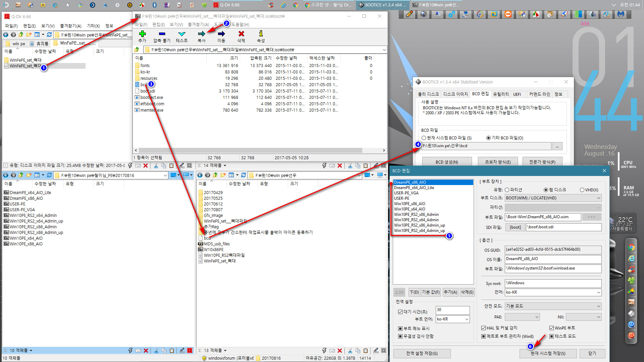This screenshot has width=644, height=362.
Task: Click 삭제(E) button in BCD editor
Action: click(467, 292)
